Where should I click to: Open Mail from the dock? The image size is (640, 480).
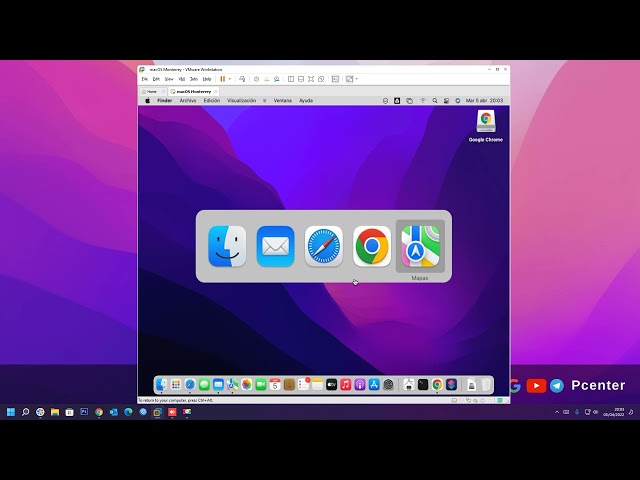(x=218, y=384)
